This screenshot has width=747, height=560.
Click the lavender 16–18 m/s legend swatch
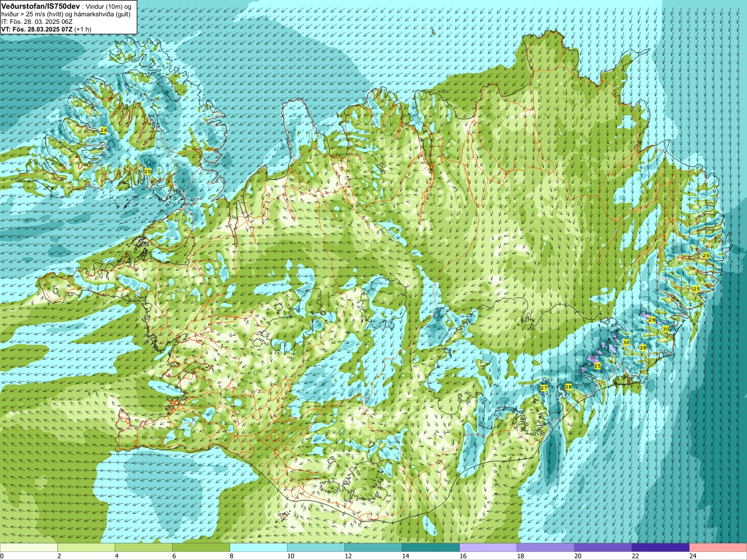(x=488, y=547)
